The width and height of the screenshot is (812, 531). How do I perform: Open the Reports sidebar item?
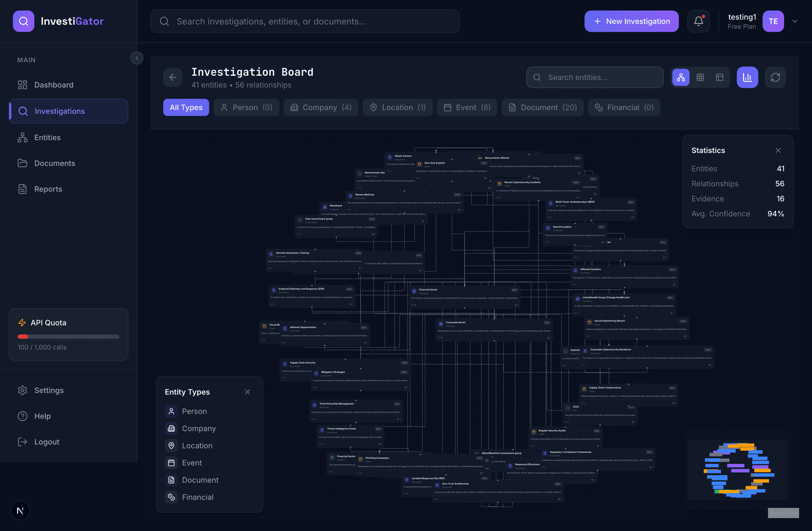48,189
